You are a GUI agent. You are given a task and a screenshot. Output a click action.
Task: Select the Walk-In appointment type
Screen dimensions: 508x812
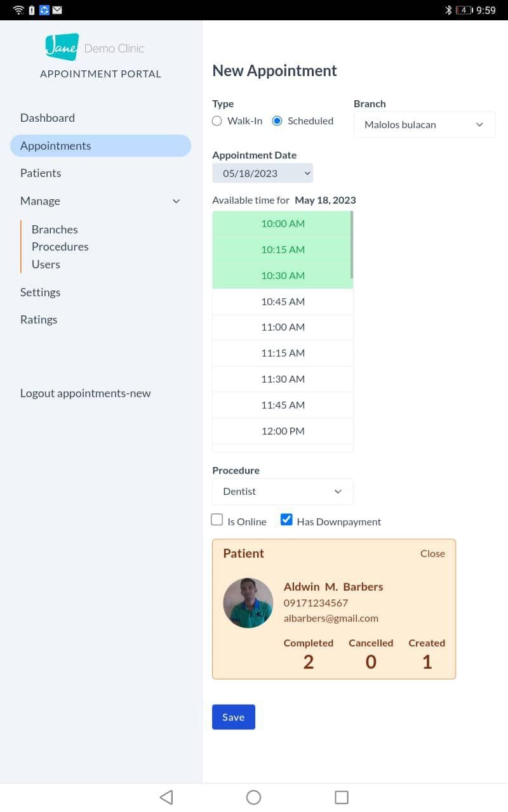(217, 121)
